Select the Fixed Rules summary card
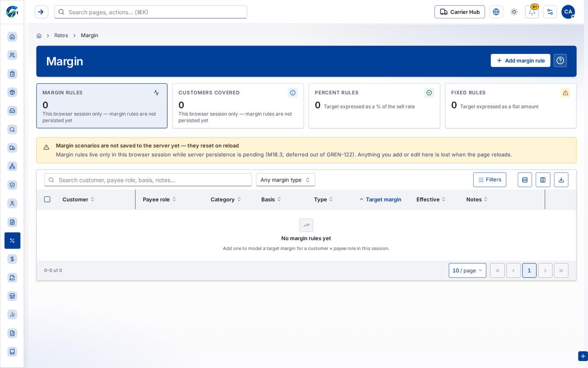The image size is (588, 368). [x=511, y=106]
